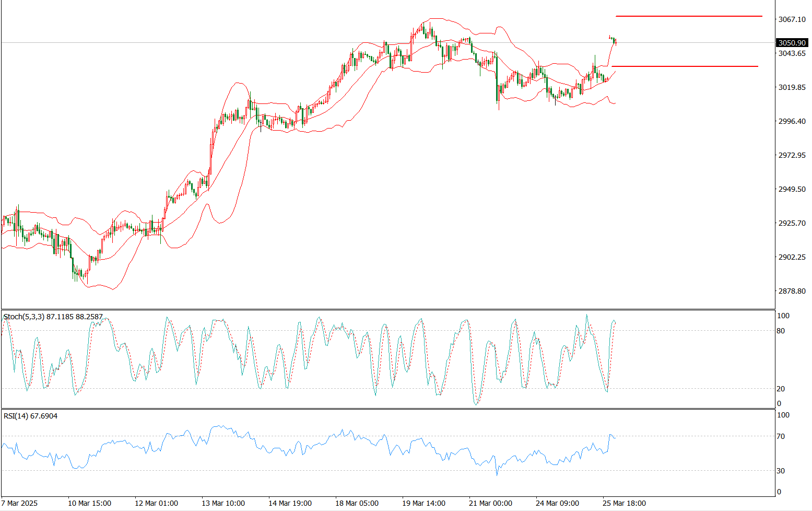
Task: Click the 25 Mar 18:00 time label
Action: click(624, 503)
